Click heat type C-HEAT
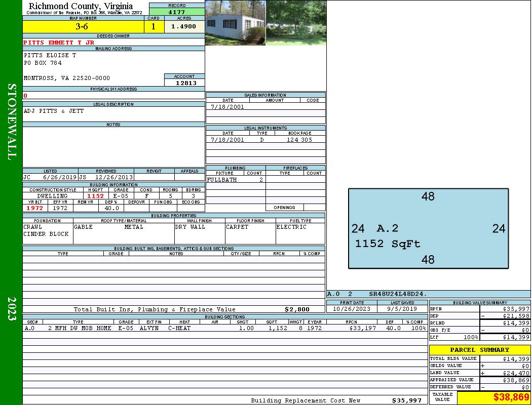532x405 pixels. point(179,328)
